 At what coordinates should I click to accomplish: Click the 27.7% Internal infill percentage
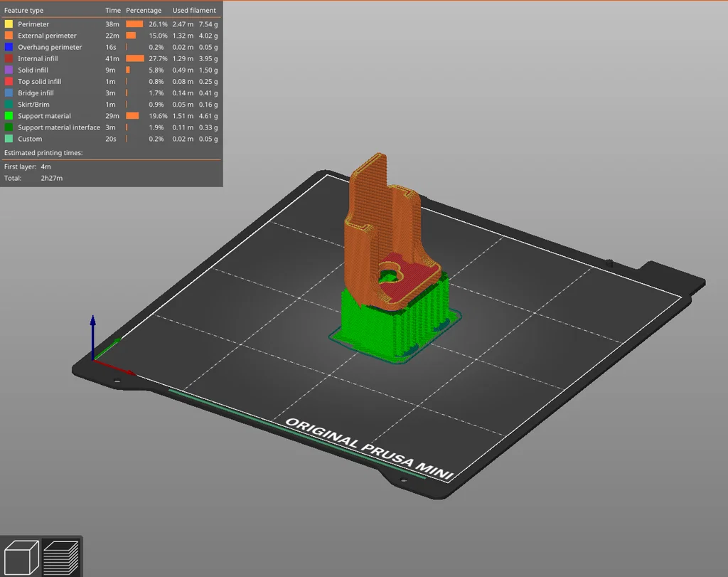point(158,58)
